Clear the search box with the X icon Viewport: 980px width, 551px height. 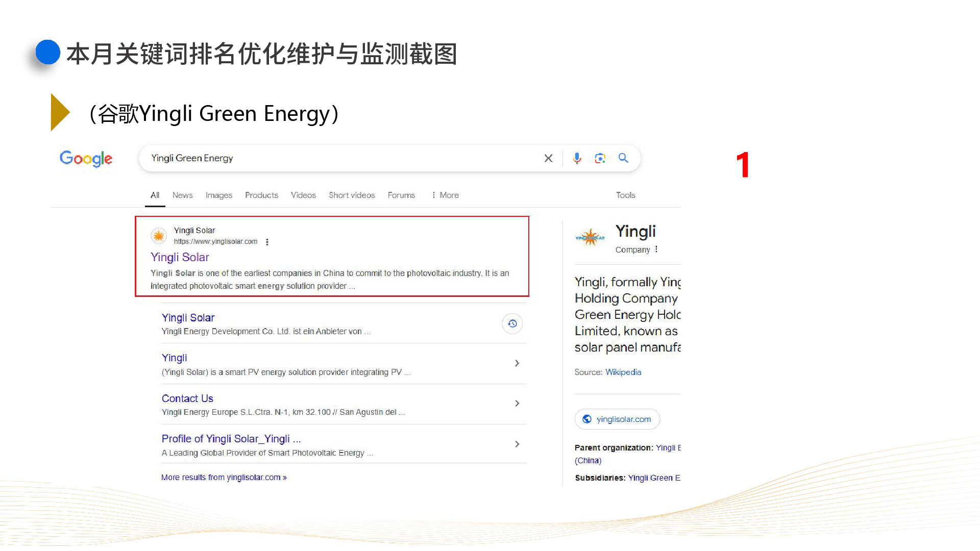[x=548, y=158]
